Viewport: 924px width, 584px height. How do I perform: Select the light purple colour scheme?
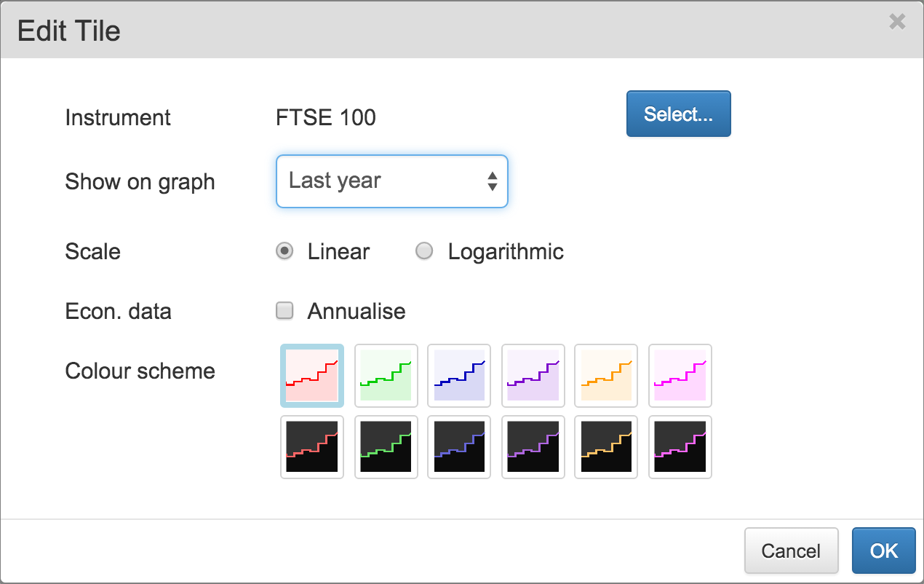pos(533,375)
